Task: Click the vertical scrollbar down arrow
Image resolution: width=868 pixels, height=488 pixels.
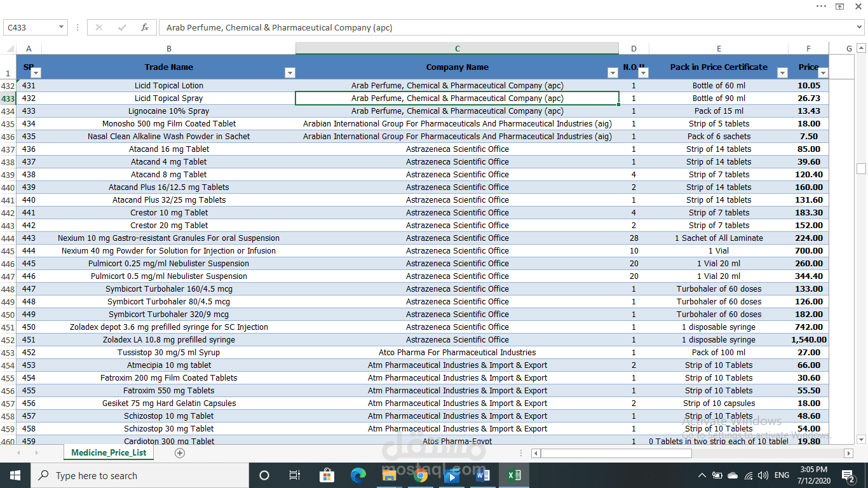Action: click(862, 439)
